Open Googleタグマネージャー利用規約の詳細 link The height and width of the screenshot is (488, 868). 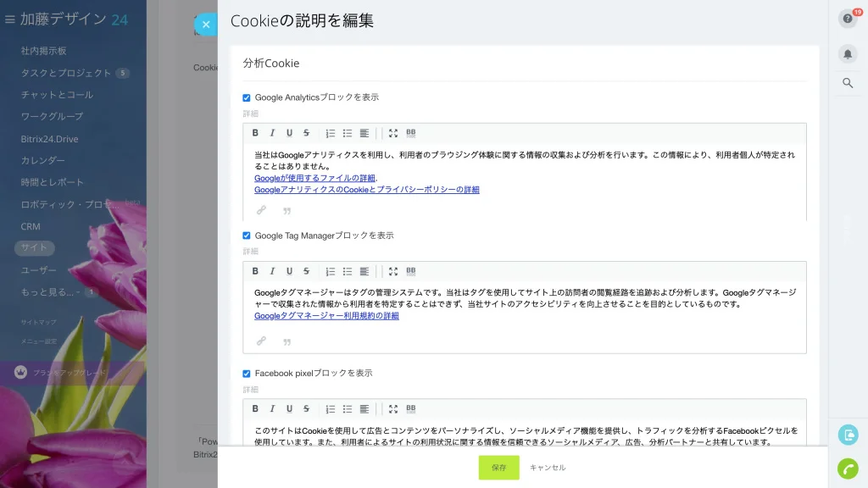(326, 316)
